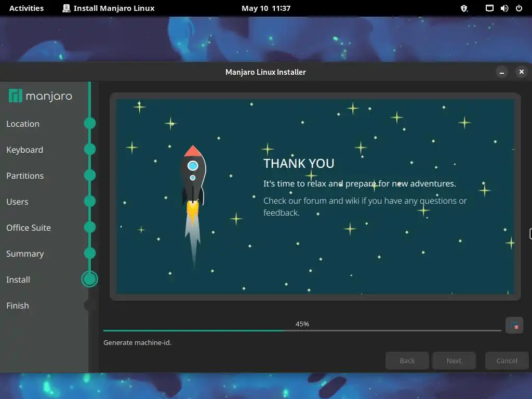Close the Manjaro Linux Installer window
The width and height of the screenshot is (532, 399).
[522, 72]
